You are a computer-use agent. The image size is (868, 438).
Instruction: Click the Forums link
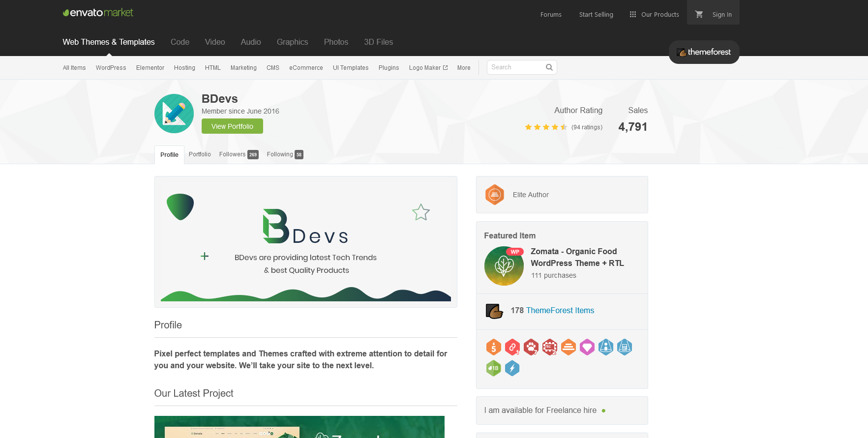(x=551, y=15)
